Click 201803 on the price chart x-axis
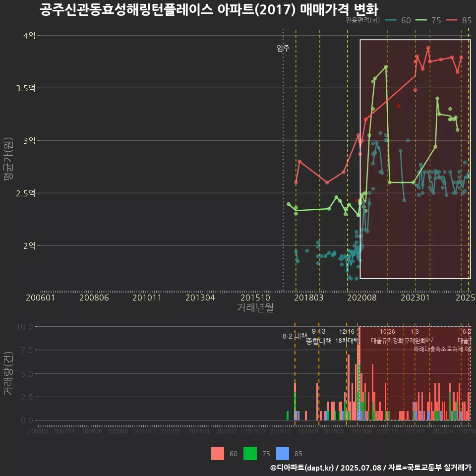Screen dimensions: 476x476 (x=309, y=297)
